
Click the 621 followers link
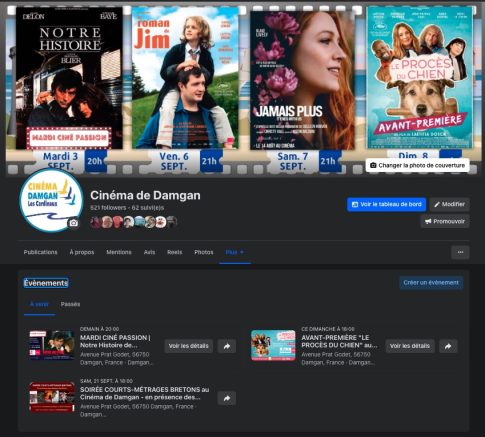(108, 208)
